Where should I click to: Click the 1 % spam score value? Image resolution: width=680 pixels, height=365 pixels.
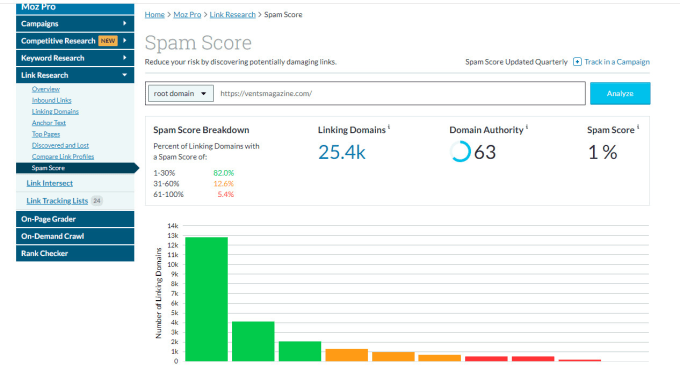[x=603, y=152]
